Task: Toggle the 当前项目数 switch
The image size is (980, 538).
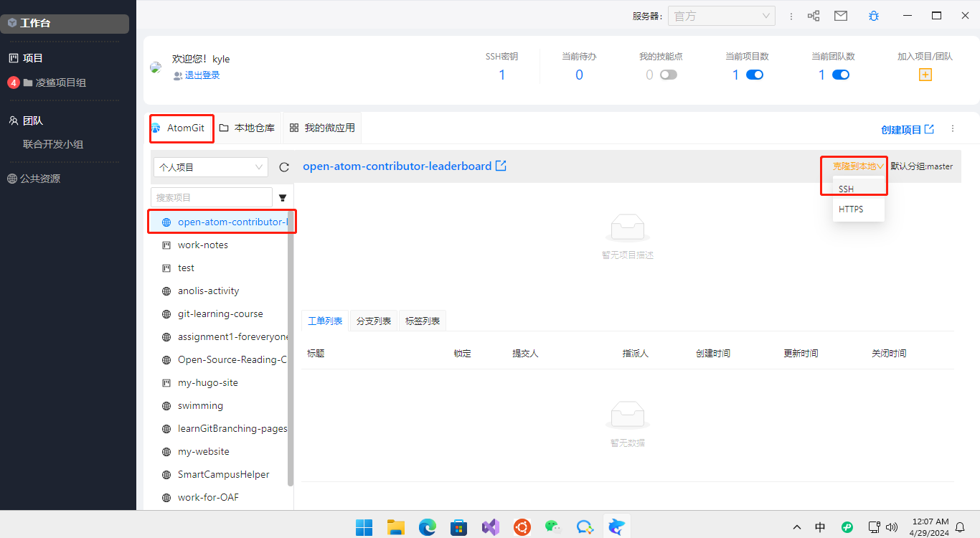Action: [755, 75]
